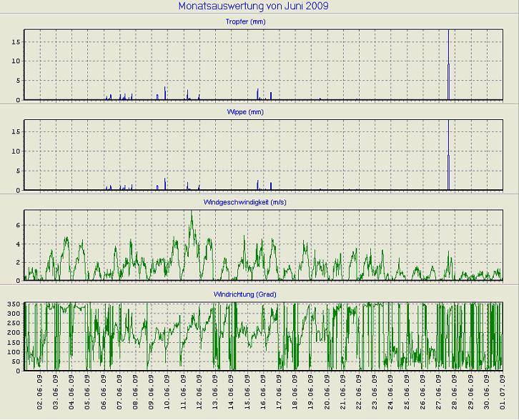
Task: Select the 02.06.09 date label
Action: coord(41,394)
